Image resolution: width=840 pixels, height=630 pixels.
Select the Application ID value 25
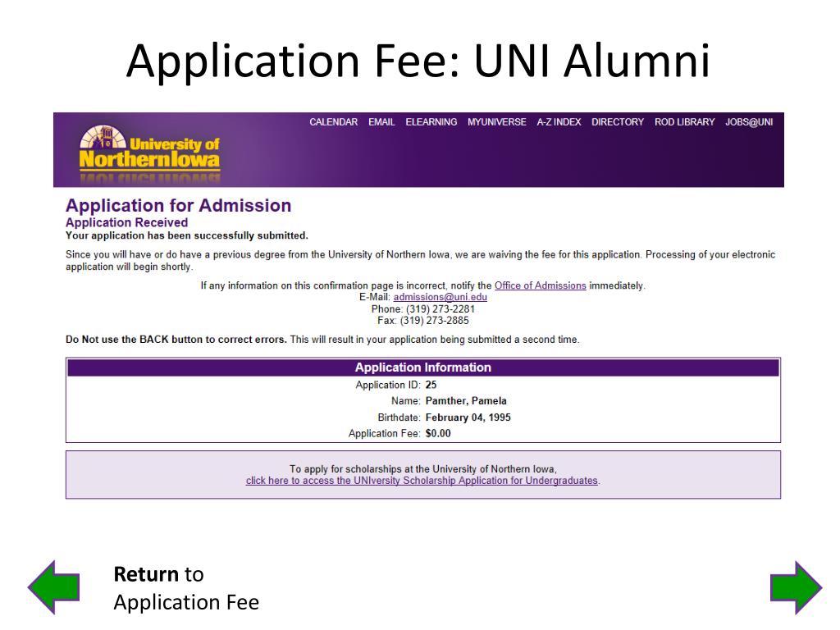coord(431,385)
